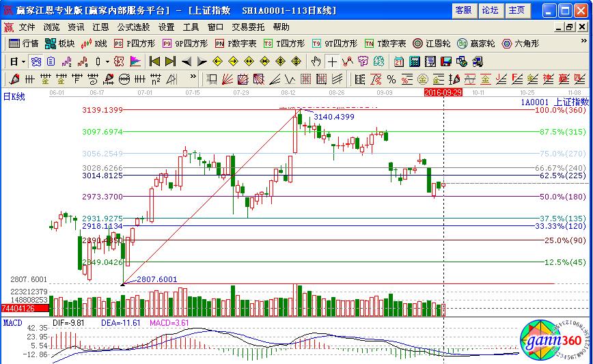
Task: Click the 2016-09-29 date marker
Action: pos(443,92)
